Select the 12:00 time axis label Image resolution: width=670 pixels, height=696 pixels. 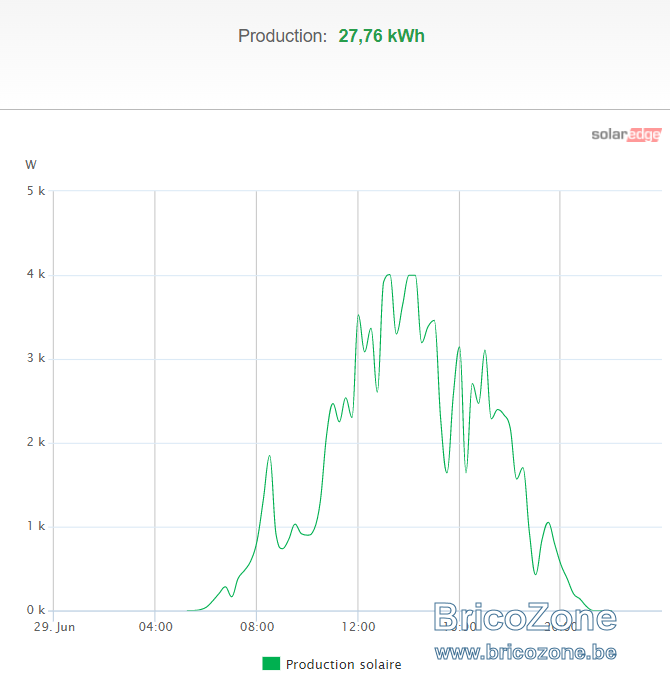point(358,627)
